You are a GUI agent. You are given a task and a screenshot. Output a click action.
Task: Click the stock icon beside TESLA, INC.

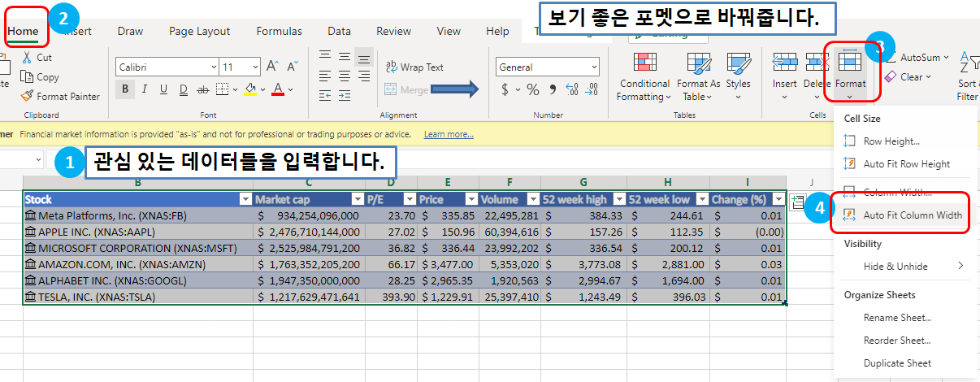[x=32, y=297]
